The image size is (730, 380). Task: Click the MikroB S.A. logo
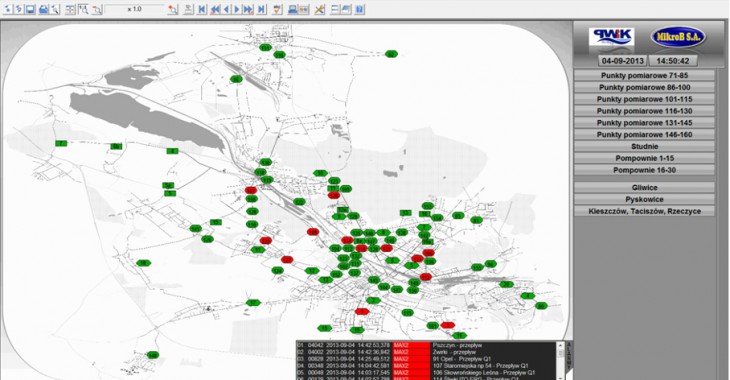(x=678, y=37)
